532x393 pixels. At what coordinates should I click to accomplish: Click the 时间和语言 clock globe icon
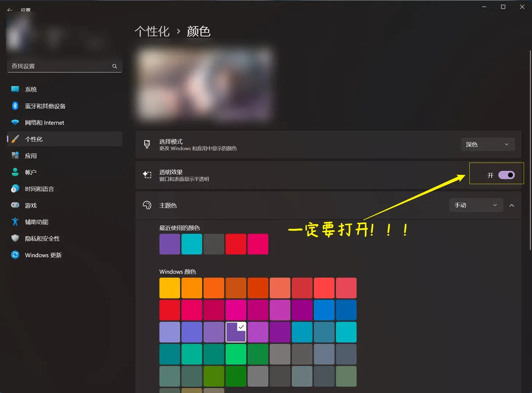point(15,189)
